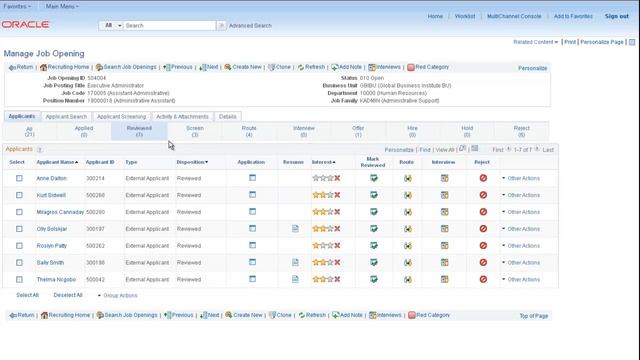
Task: Show previous row arrow in applicants grid
Action: [x=509, y=149]
